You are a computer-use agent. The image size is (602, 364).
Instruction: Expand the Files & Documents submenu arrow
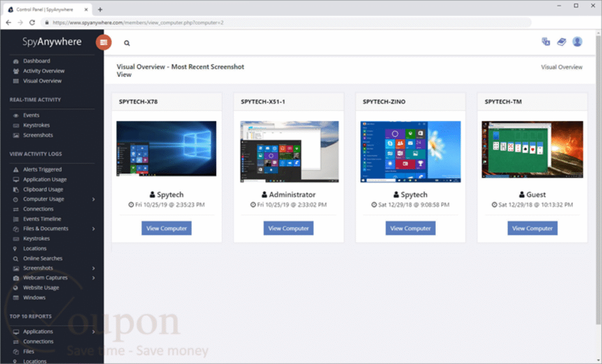point(93,229)
